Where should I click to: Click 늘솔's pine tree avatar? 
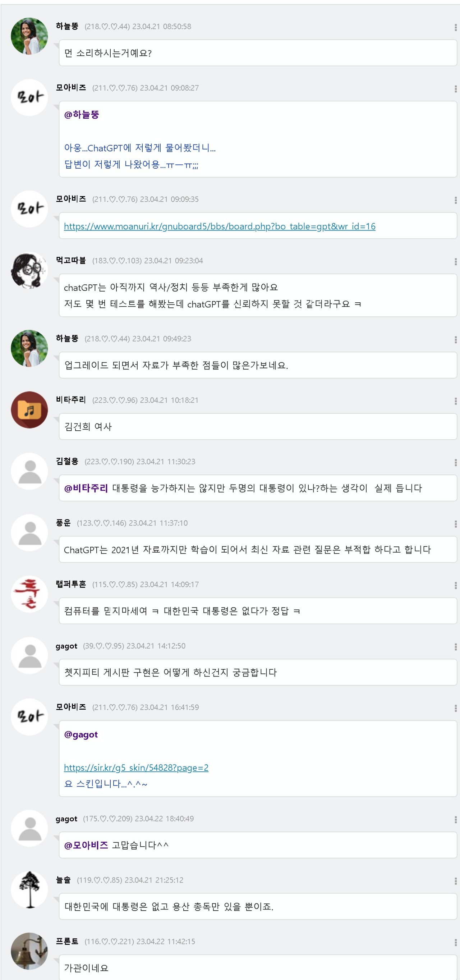(29, 889)
